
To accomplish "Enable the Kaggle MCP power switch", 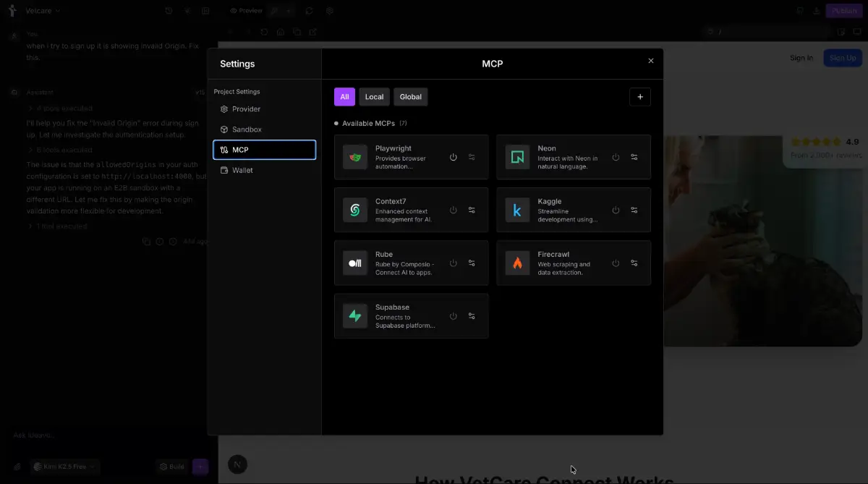I will [616, 210].
